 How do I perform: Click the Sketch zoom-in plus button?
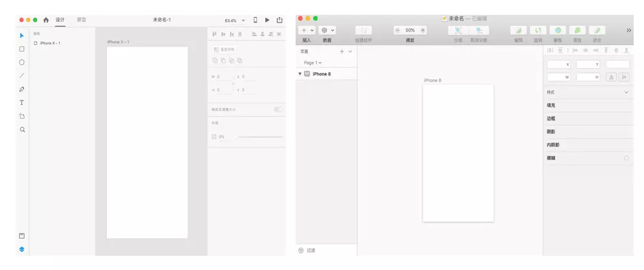pyautogui.click(x=422, y=30)
